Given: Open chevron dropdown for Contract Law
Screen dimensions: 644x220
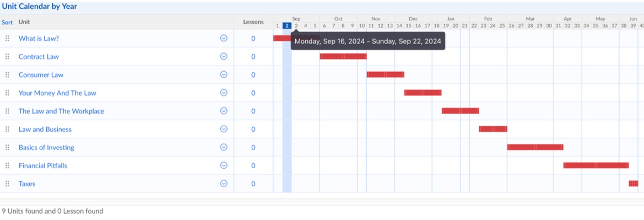Looking at the screenshot, I should click(224, 56).
